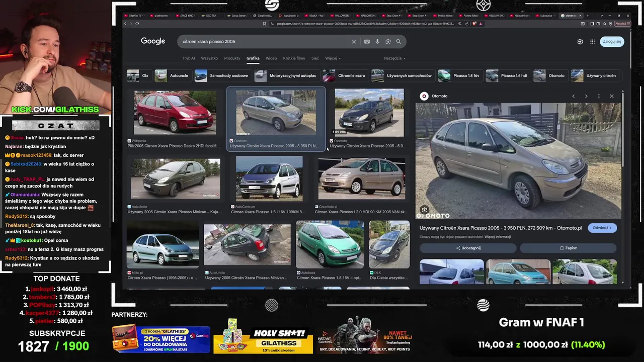This screenshot has height=362, width=644.
Task: Click the Odwiedź visit button
Action: pos(602,228)
